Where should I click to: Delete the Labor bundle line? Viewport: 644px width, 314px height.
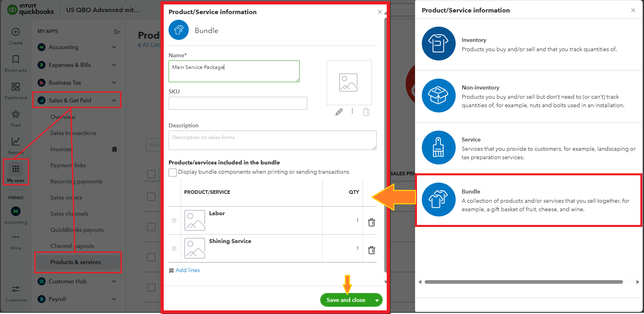tap(371, 223)
